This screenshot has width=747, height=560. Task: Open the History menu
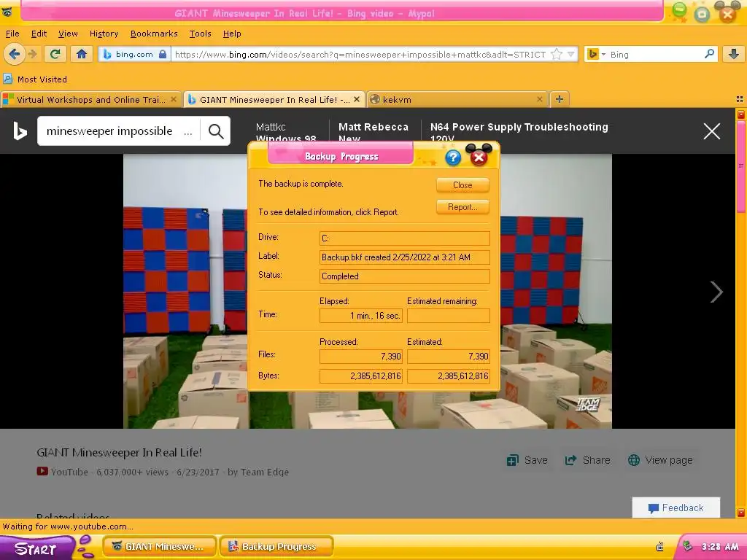tap(104, 34)
